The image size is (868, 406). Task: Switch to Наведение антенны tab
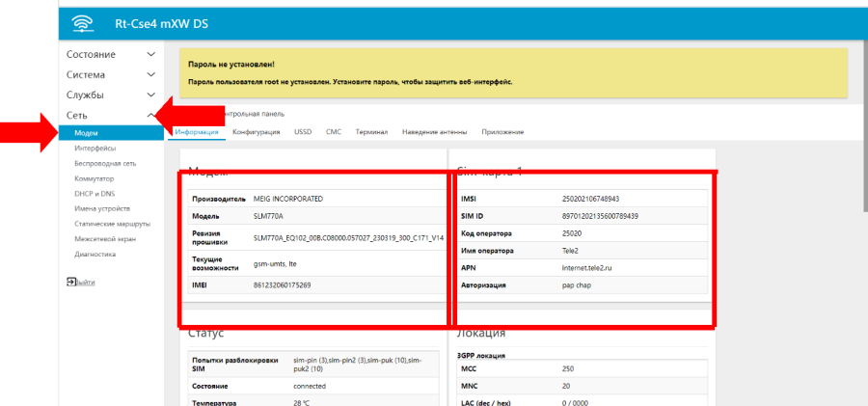coord(435,131)
